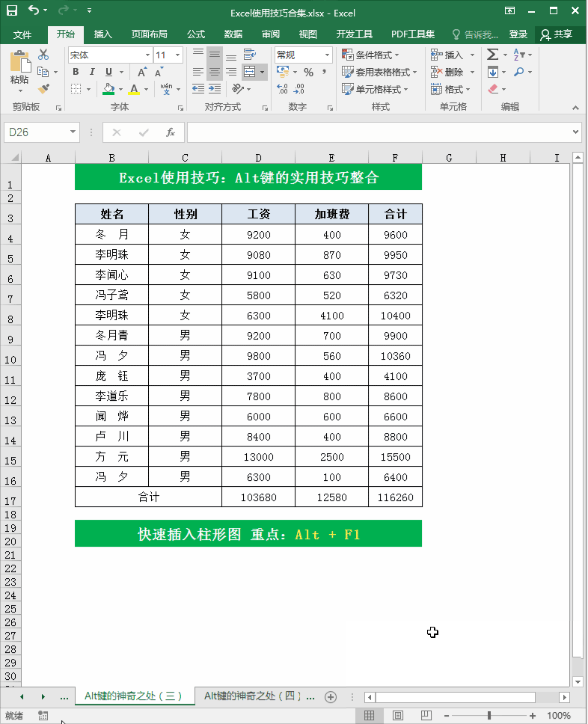Switch to the 页面布局 ribbon tab
The image size is (588, 724).
149,34
